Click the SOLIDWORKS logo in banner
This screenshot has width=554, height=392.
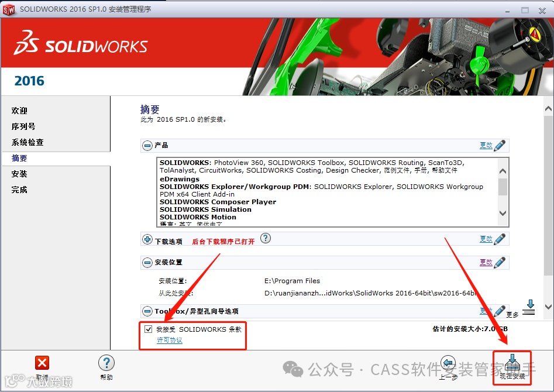tap(81, 43)
